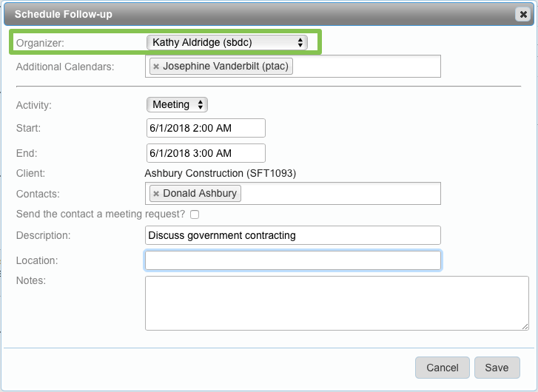Image resolution: width=538 pixels, height=392 pixels.
Task: Click empty space in the Contacts field
Action: tap(340, 194)
